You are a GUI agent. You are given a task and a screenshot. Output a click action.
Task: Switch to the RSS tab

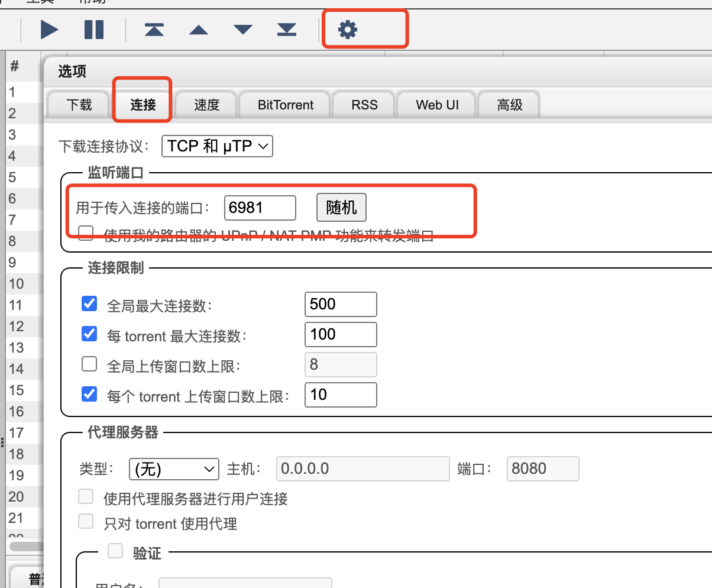[x=364, y=105]
